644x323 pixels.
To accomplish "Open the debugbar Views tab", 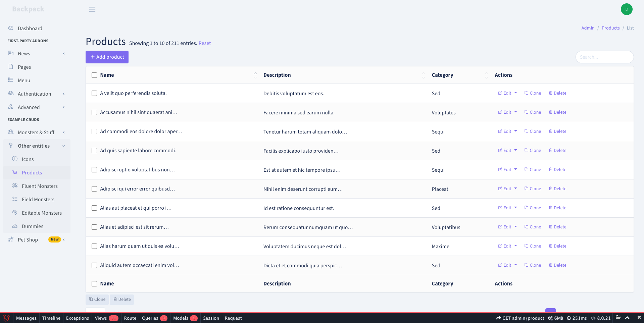I will tap(106, 318).
